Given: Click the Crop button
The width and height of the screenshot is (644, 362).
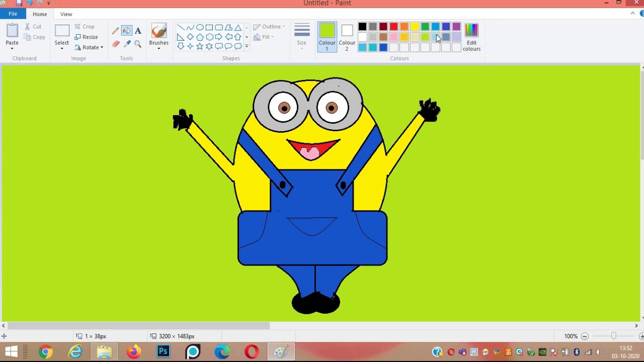Looking at the screenshot, I should pyautogui.click(x=85, y=27).
